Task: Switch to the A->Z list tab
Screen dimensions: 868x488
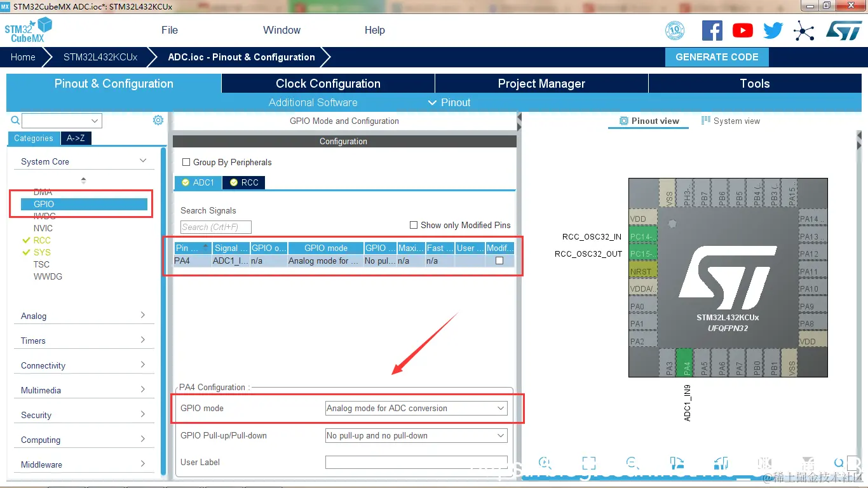Action: click(x=76, y=138)
